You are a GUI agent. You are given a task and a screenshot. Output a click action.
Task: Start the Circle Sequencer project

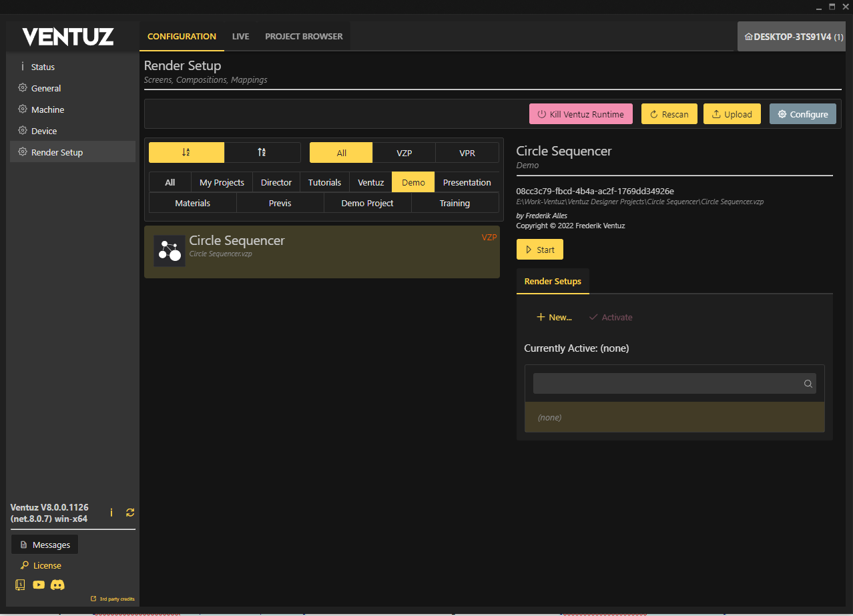coord(539,250)
